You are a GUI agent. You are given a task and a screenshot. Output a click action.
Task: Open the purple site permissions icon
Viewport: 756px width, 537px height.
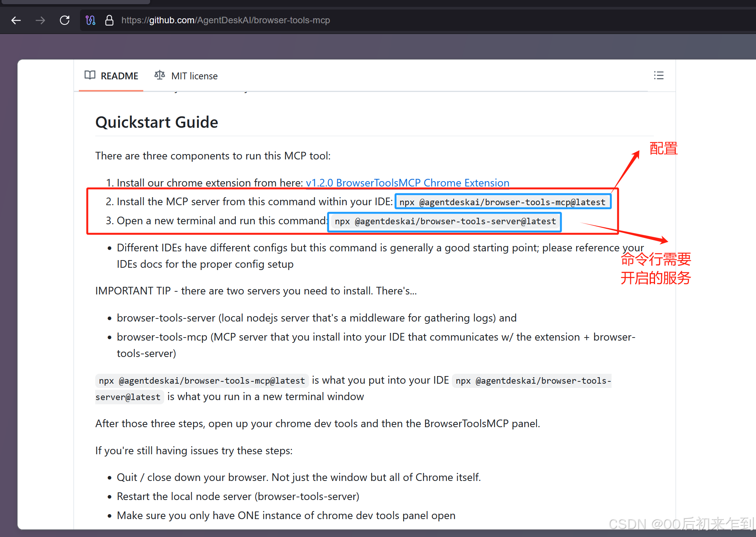tap(90, 20)
